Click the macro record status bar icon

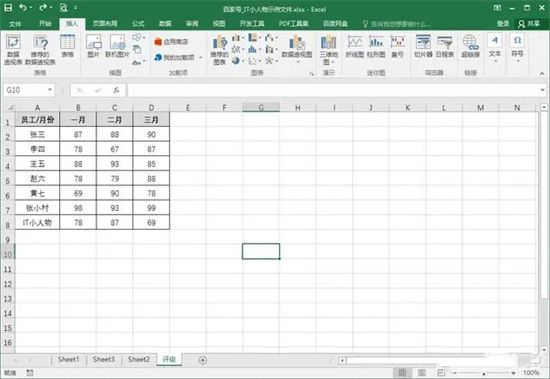(x=30, y=372)
